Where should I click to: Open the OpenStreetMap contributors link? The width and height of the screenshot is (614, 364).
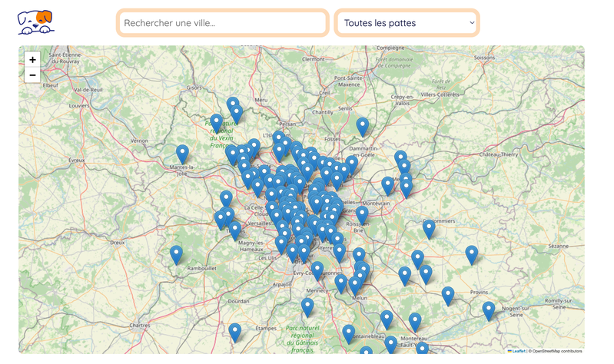click(557, 351)
